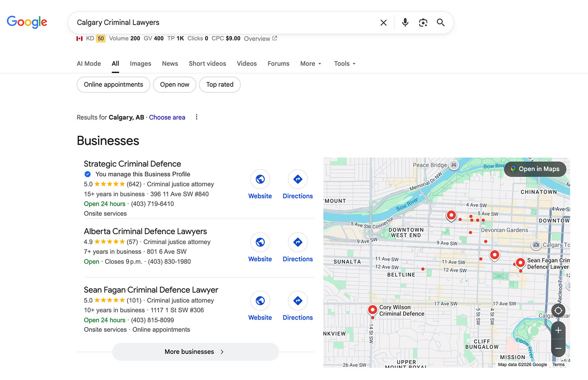The image size is (588, 380).
Task: Open the More search categories dropdown
Action: 310,63
